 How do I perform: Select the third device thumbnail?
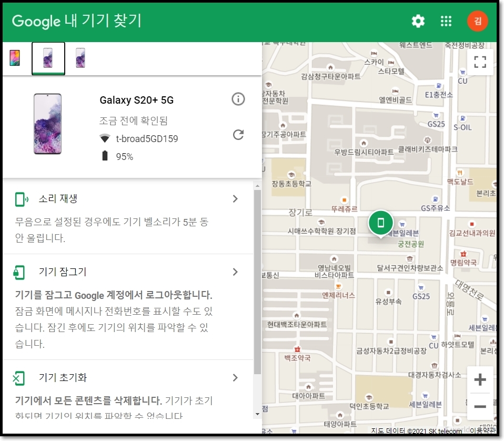point(80,58)
